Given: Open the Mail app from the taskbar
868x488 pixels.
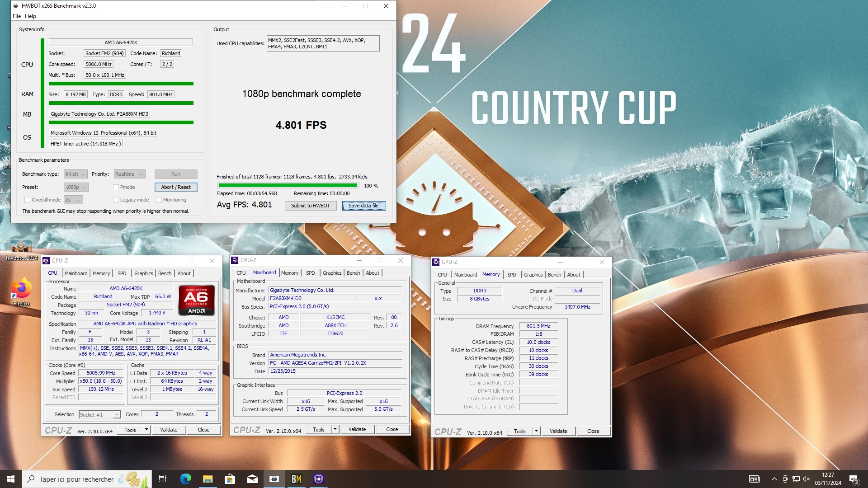Looking at the screenshot, I should (x=252, y=479).
